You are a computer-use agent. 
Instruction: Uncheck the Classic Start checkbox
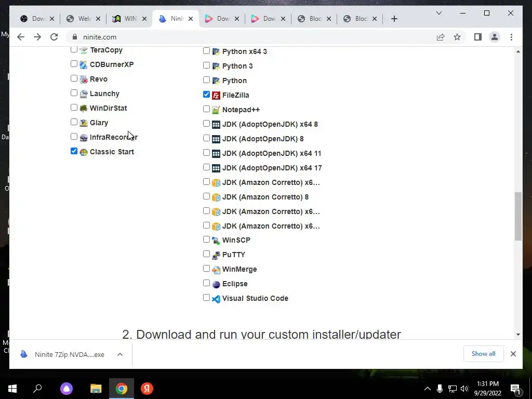click(74, 151)
